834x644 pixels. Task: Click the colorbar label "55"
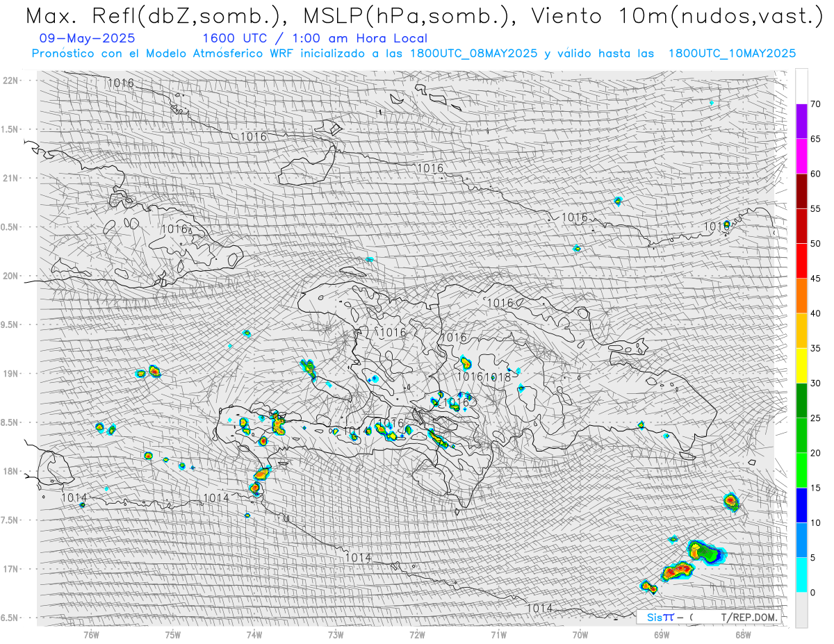pyautogui.click(x=815, y=208)
